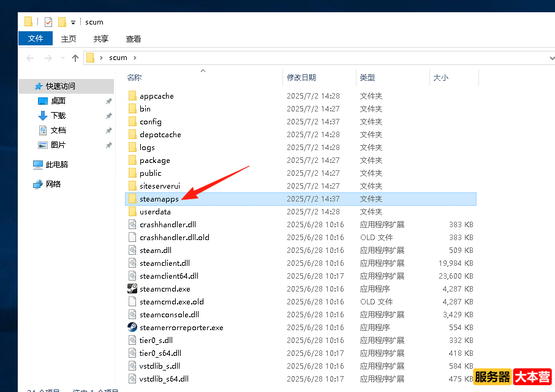Image resolution: width=555 pixels, height=392 pixels.
Task: Click the pin icon beside 文档
Action: click(108, 130)
